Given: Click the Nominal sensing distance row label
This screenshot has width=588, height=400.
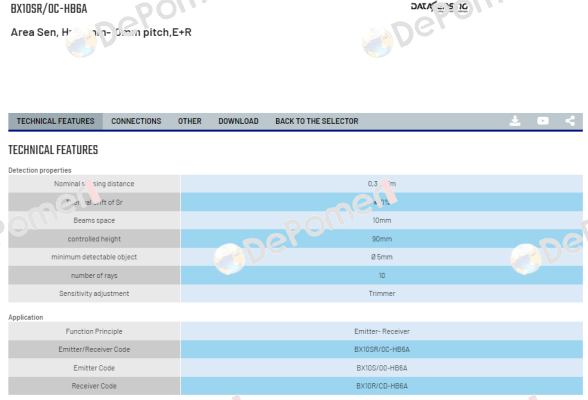Looking at the screenshot, I should tap(94, 184).
